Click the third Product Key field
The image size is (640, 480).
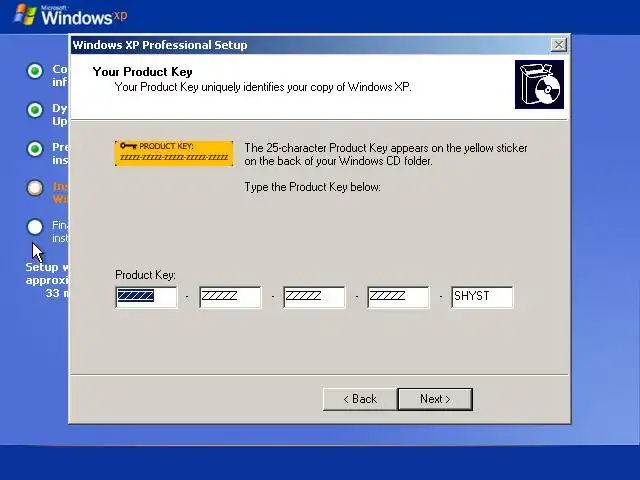314,297
